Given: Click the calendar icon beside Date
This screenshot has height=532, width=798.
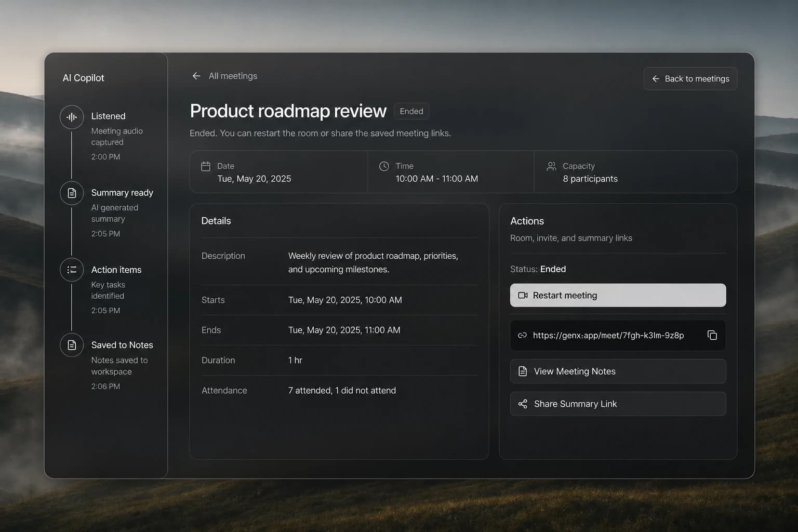Looking at the screenshot, I should (206, 166).
